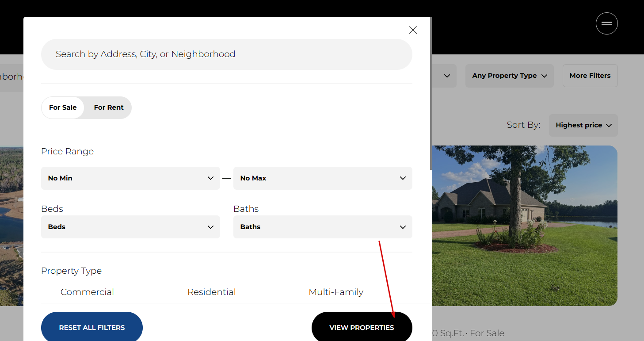Expand the Beds dropdown

pos(130,227)
